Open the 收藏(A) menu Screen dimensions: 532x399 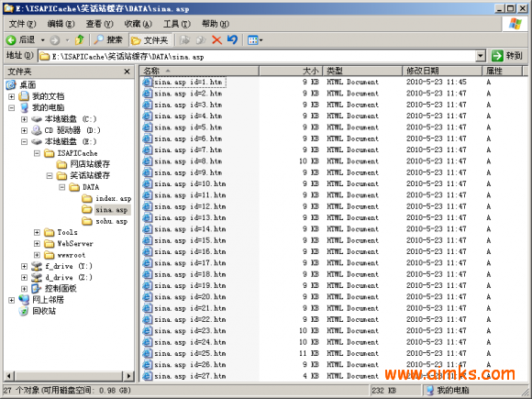138,24
